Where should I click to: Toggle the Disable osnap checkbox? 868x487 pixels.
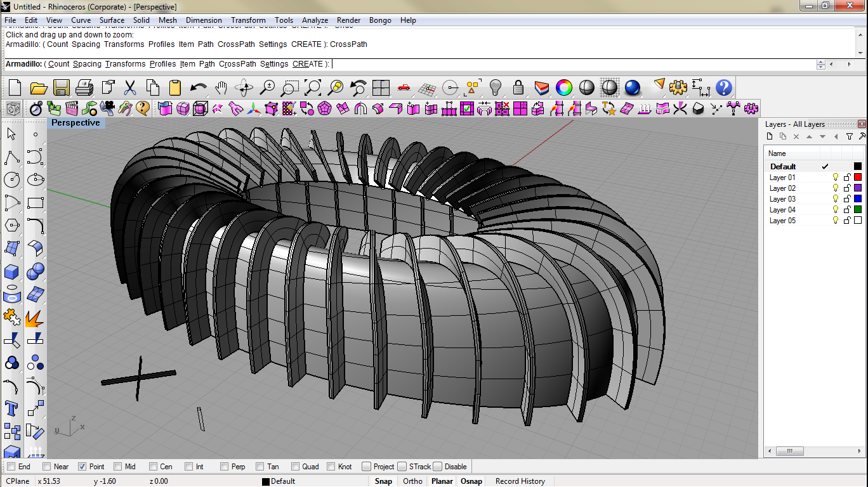(x=437, y=467)
